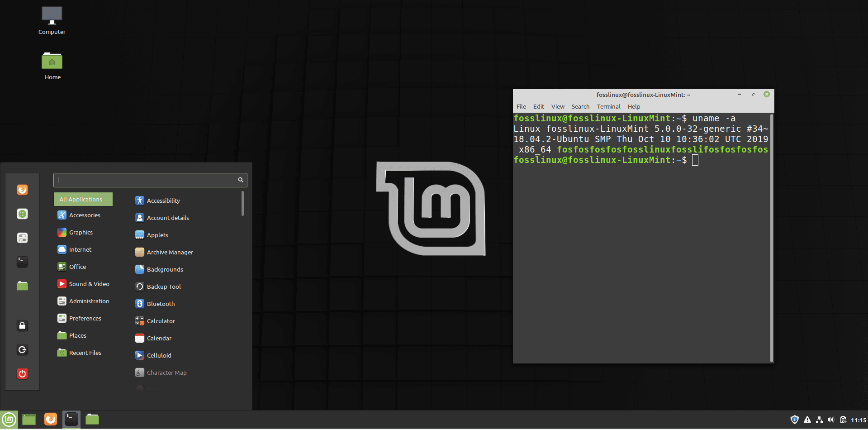
Task: Select Sound & Video category
Action: [83, 284]
